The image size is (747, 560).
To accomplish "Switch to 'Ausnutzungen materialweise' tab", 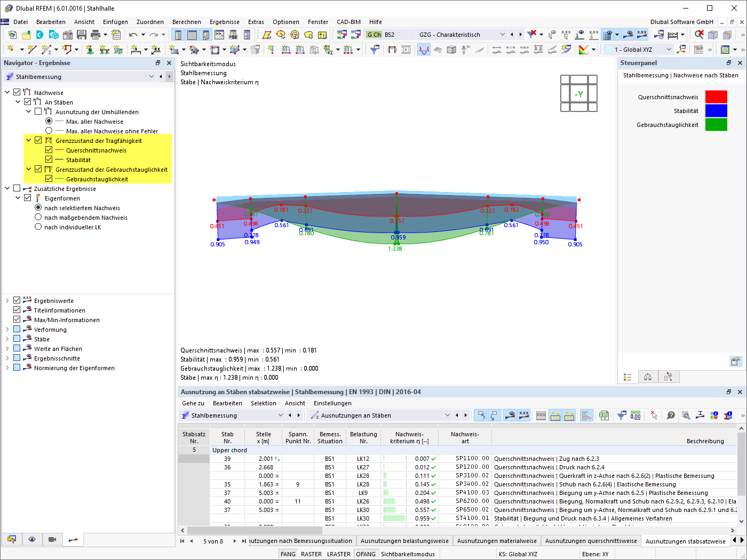I will tap(496, 541).
